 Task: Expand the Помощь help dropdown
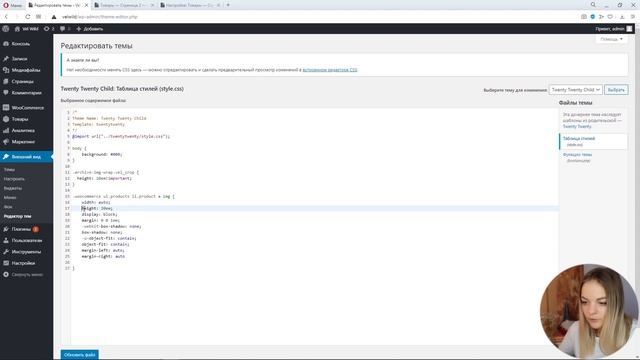611,39
